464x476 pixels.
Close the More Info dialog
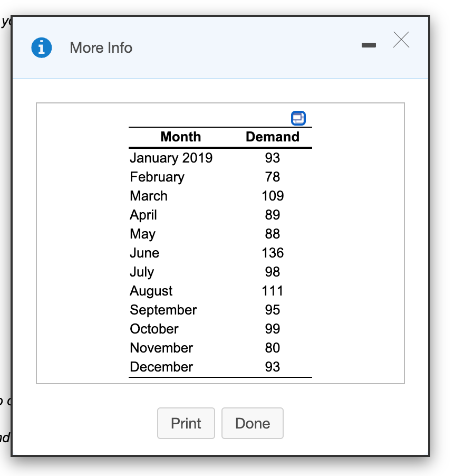click(x=401, y=40)
